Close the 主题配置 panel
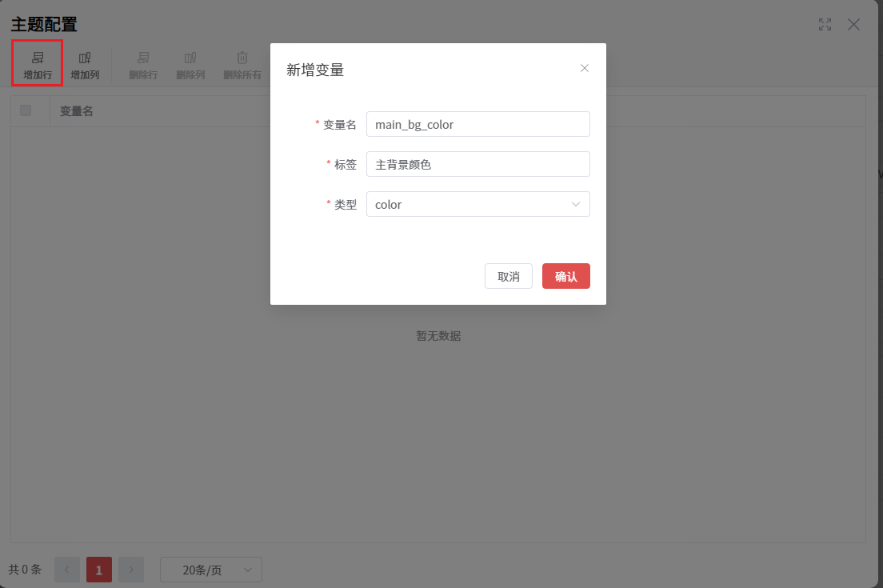The width and height of the screenshot is (883, 588). pos(853,25)
